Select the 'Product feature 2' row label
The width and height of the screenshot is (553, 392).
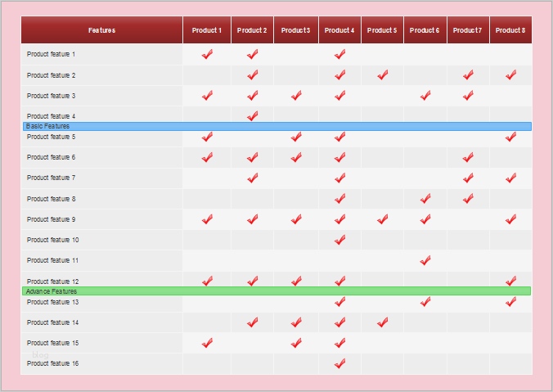(51, 75)
